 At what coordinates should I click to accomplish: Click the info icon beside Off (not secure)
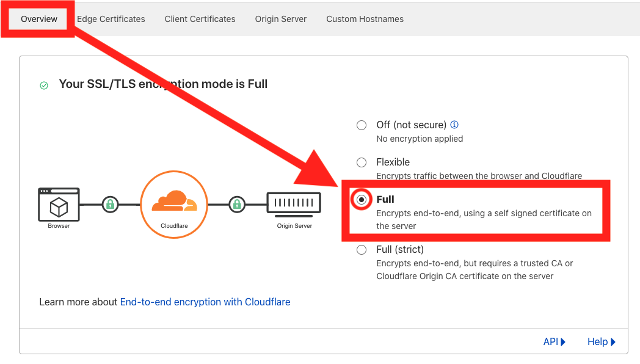coord(454,125)
